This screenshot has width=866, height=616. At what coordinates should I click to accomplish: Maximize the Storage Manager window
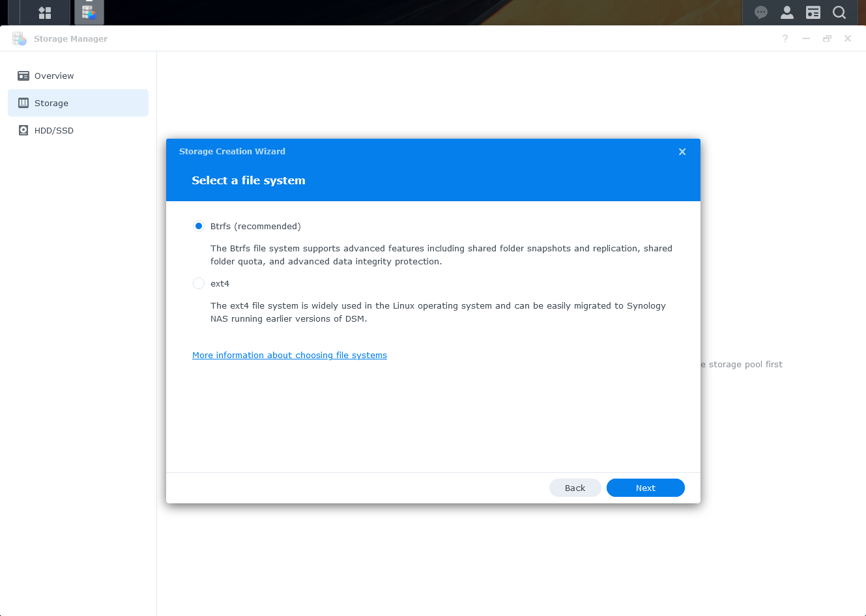[x=827, y=39]
